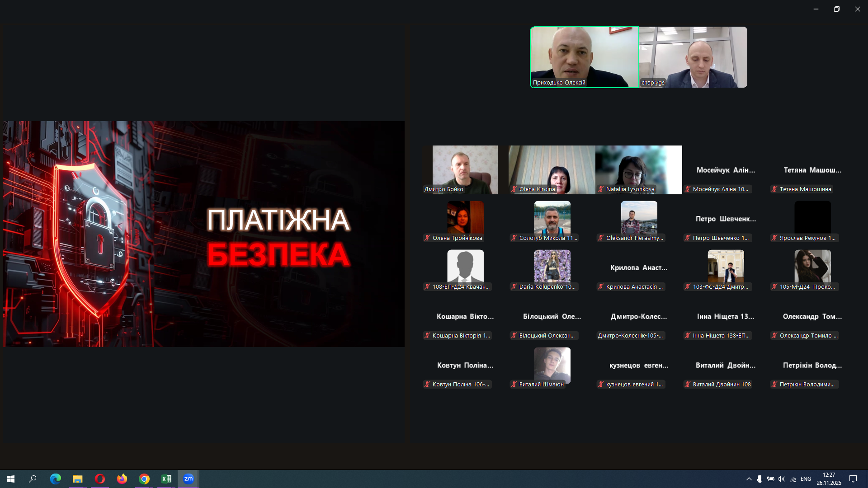This screenshot has height=488, width=868.
Task: Expand hidden system tray icons chevron
Action: point(749,479)
